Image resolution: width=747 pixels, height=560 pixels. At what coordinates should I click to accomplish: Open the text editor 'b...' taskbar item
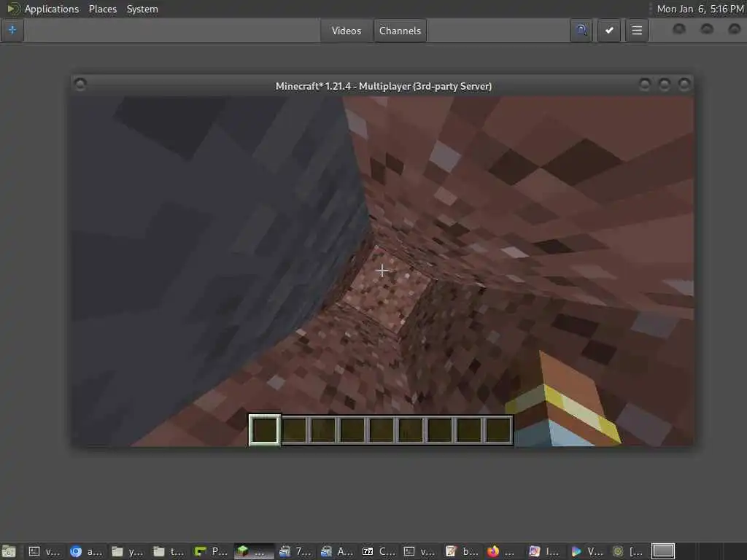(x=461, y=551)
